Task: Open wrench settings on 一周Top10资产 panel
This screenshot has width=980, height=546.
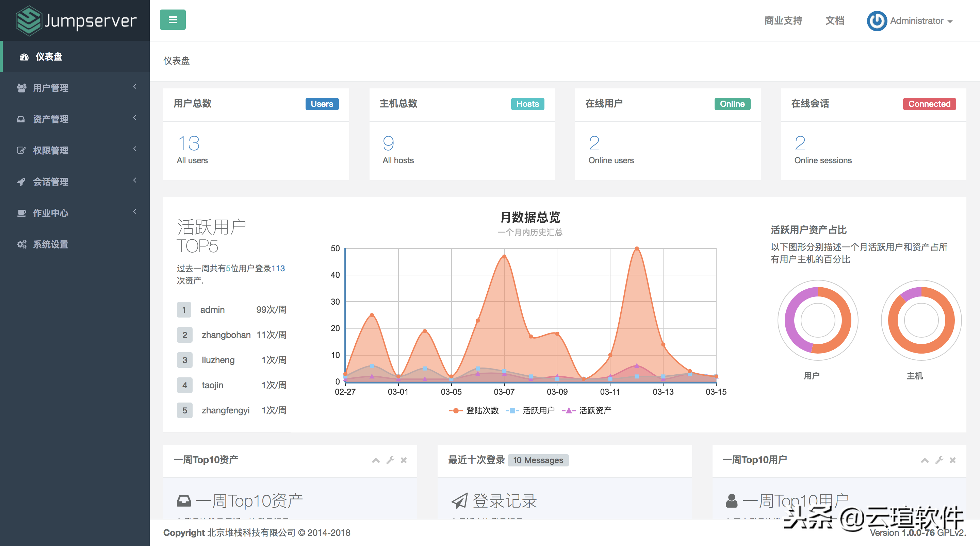Action: tap(390, 460)
